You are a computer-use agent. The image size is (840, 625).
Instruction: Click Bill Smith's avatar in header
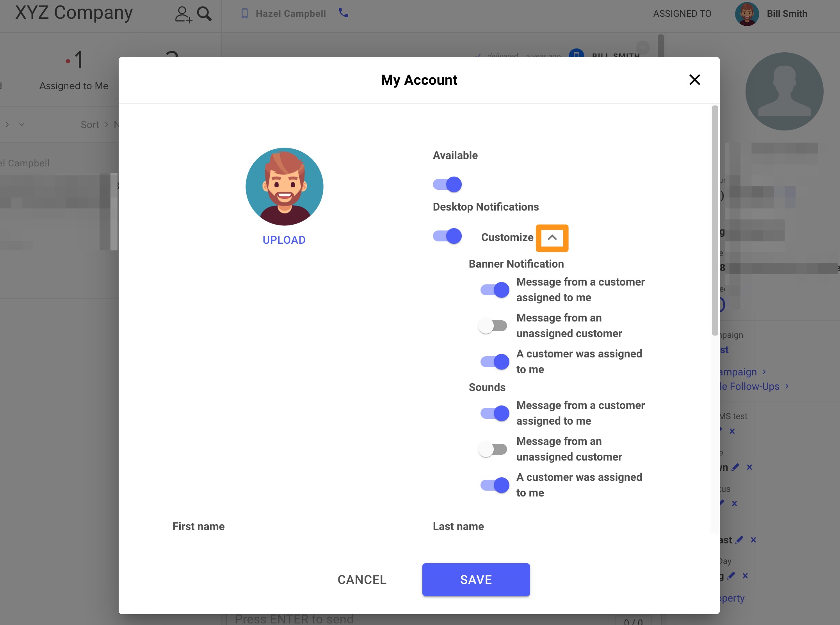747,14
